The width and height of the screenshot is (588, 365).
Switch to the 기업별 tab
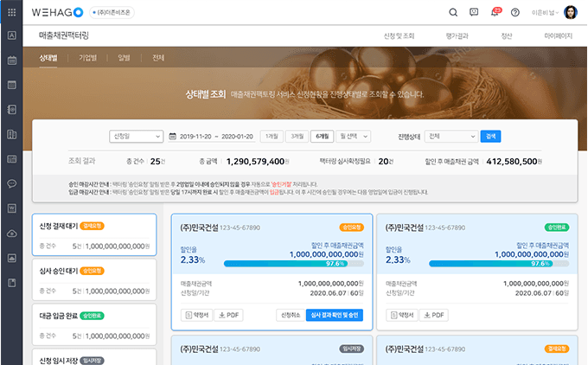point(87,58)
